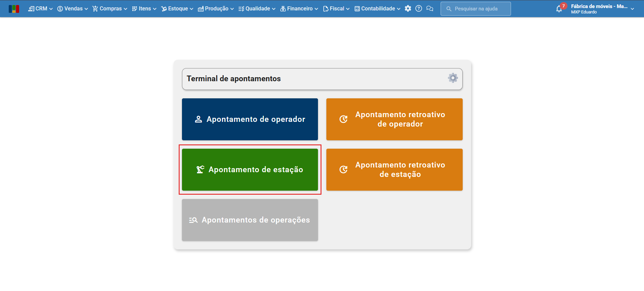Open the chat messages icon
Viewport: 644px width, 291px height.
pos(430,9)
